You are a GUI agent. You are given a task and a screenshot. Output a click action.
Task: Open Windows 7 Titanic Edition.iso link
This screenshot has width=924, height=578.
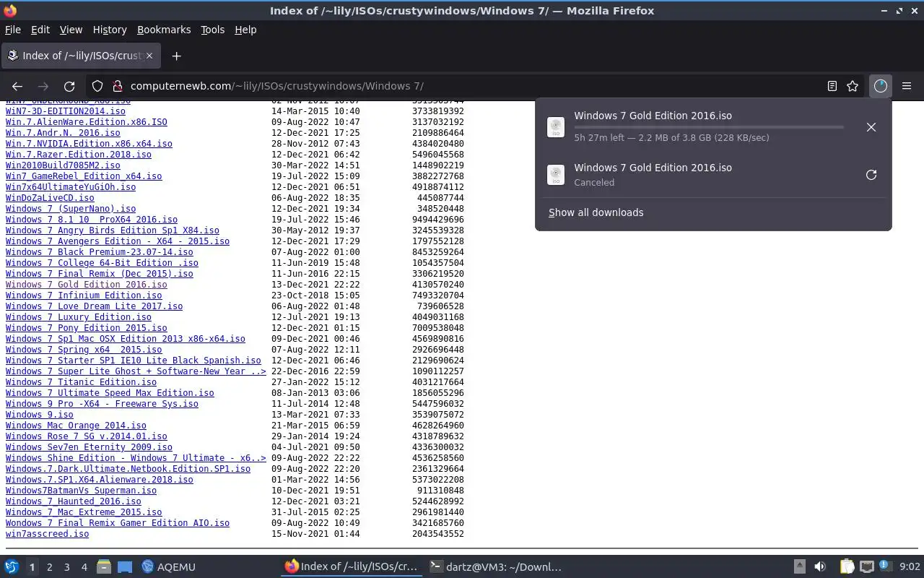click(81, 382)
